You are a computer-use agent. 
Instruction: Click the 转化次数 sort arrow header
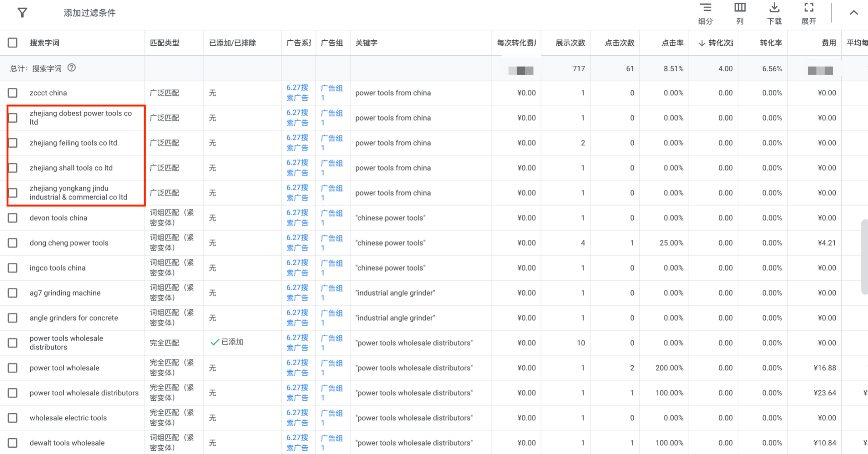coord(716,43)
